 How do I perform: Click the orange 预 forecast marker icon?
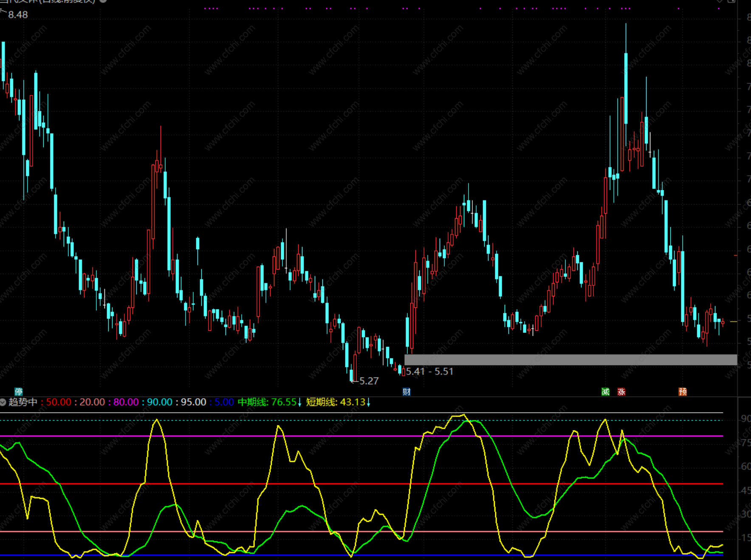[x=683, y=391]
